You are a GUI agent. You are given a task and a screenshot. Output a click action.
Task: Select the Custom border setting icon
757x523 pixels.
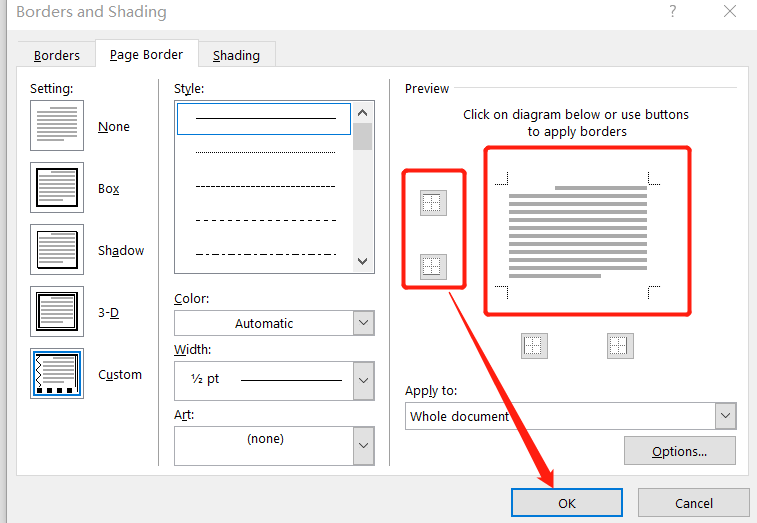pos(57,374)
